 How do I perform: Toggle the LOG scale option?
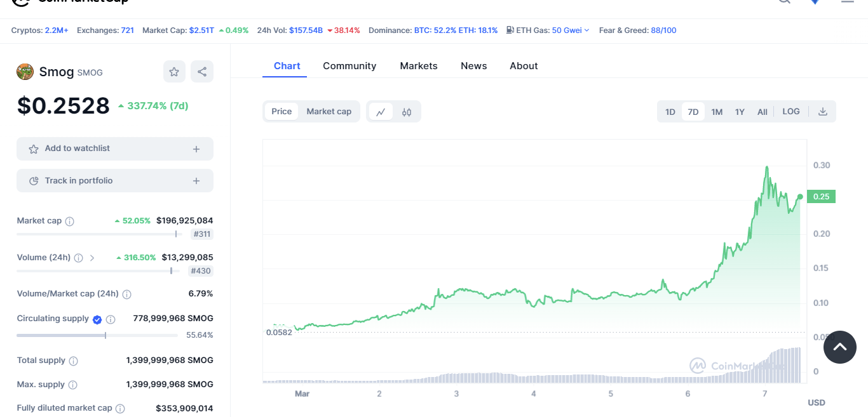pyautogui.click(x=791, y=112)
